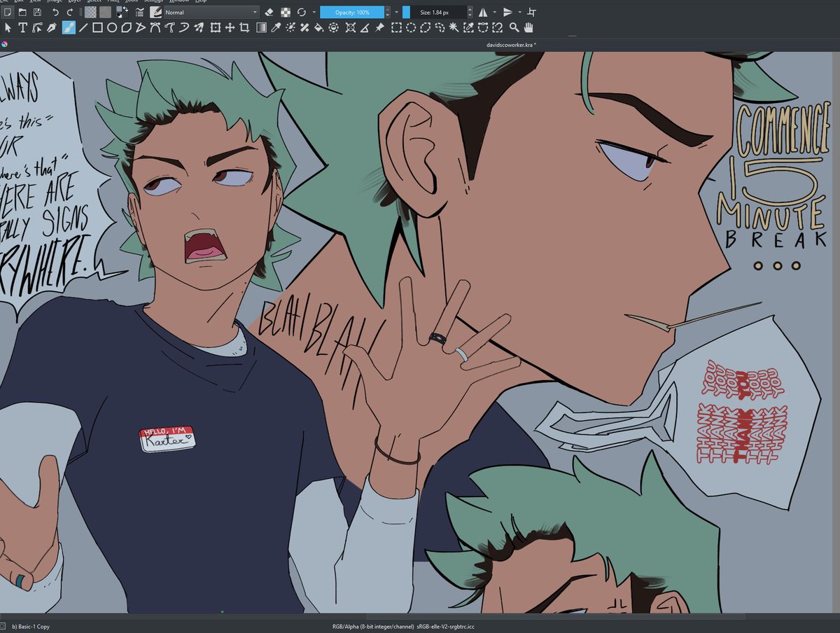Select the Rectangular Selection tool
Screen dimensions: 840x633
pos(396,28)
